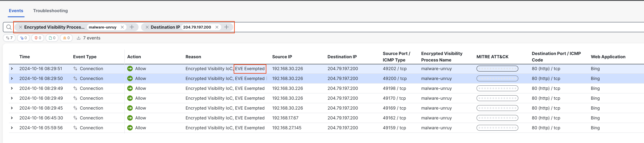The image size is (644, 143).
Task: Select source IP 192.168.17.67
Action: (285, 118)
